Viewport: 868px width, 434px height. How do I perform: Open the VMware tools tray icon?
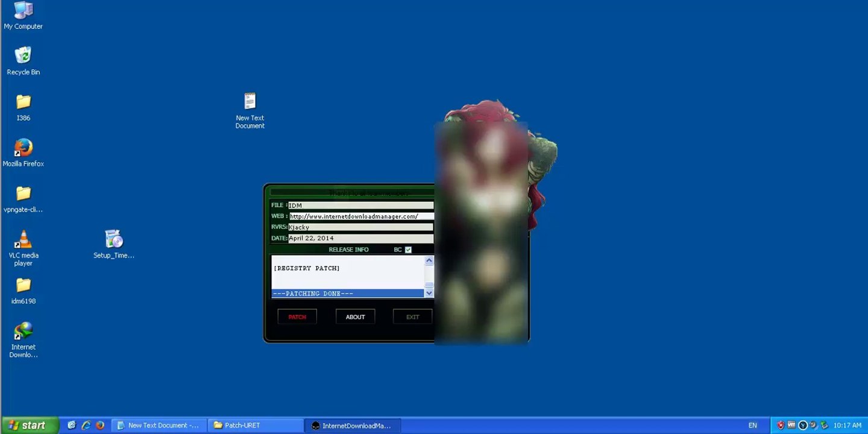point(792,425)
